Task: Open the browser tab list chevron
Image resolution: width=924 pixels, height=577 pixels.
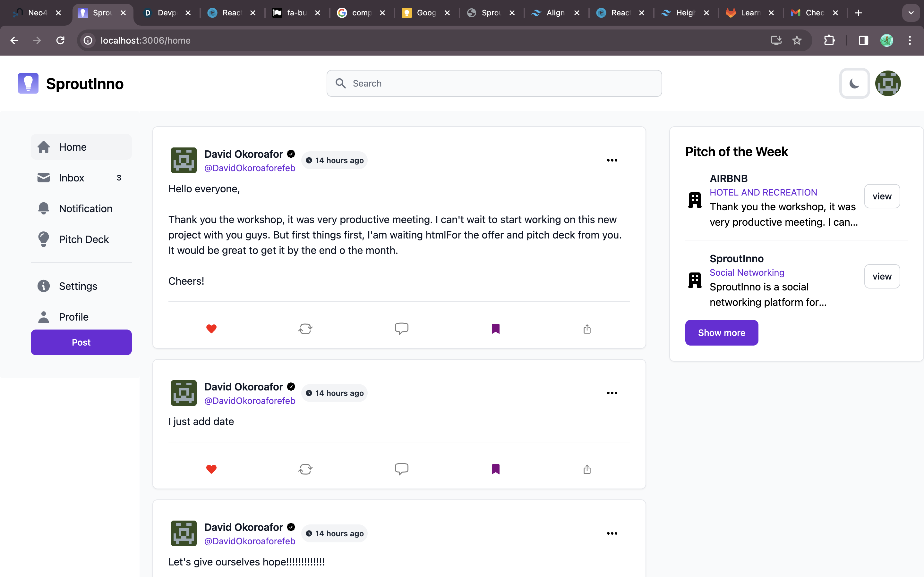Action: tap(911, 13)
